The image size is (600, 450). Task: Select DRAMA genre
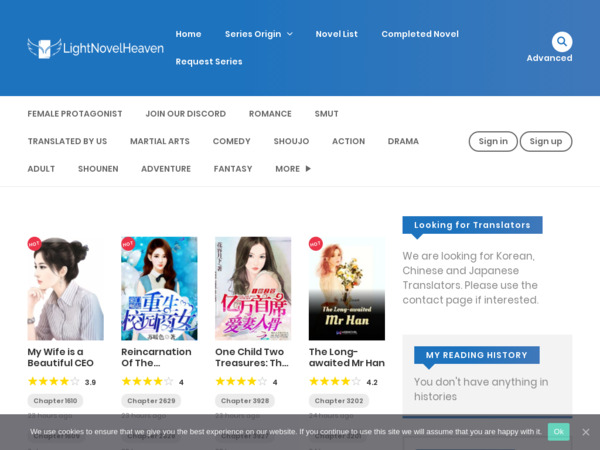pos(403,141)
